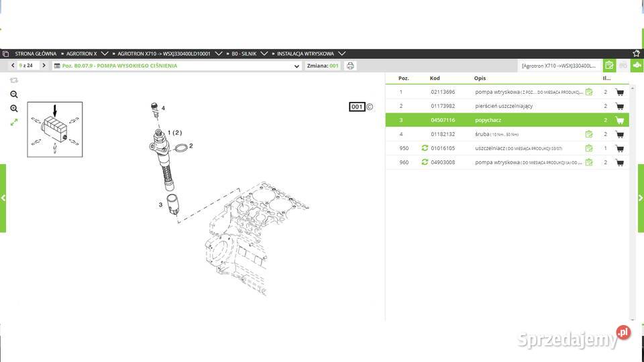The image size is (644, 362).
Task: Click the copy pages icon before STRONA GŁÓWNA
Action: tap(5, 54)
